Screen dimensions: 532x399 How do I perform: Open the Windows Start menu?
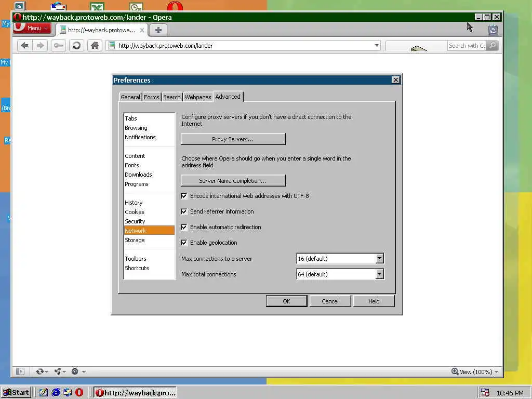point(16,393)
